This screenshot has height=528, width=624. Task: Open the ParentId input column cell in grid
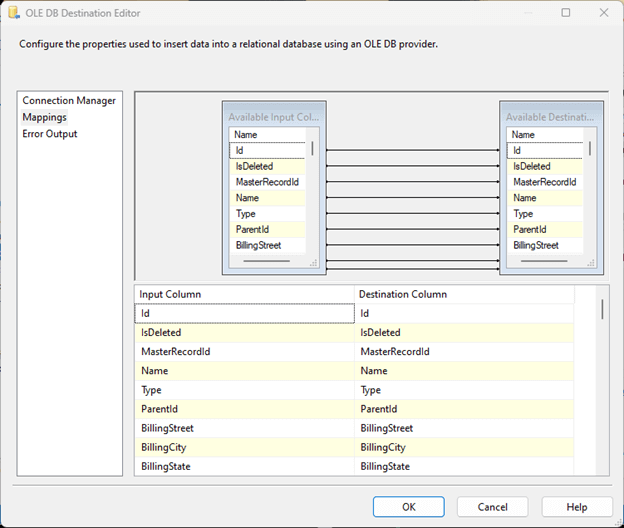pyautogui.click(x=244, y=409)
